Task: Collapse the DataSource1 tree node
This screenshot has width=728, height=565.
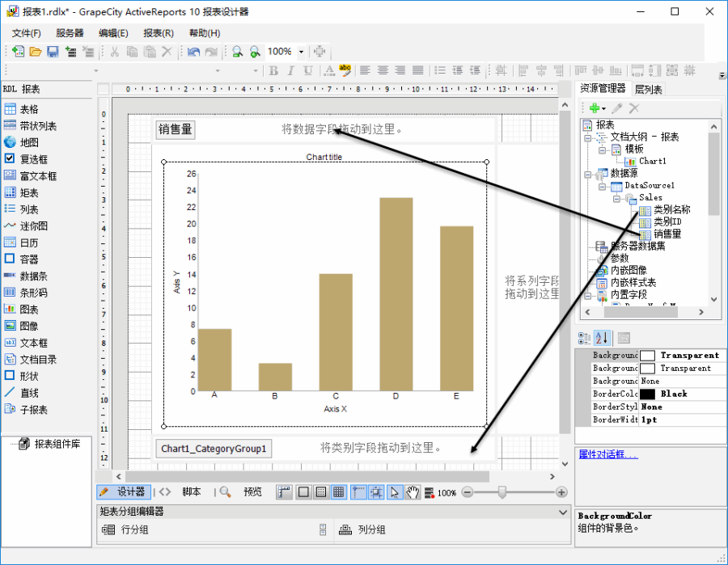Action: (x=603, y=185)
